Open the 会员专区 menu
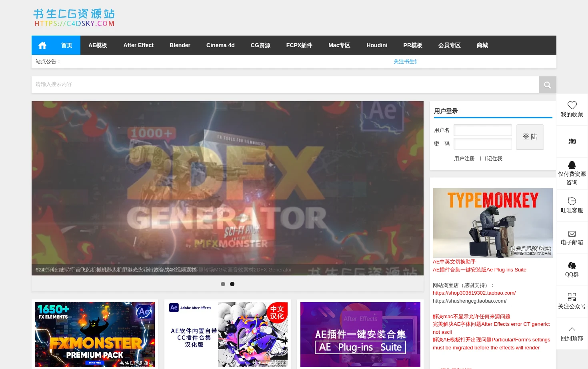 449,45
